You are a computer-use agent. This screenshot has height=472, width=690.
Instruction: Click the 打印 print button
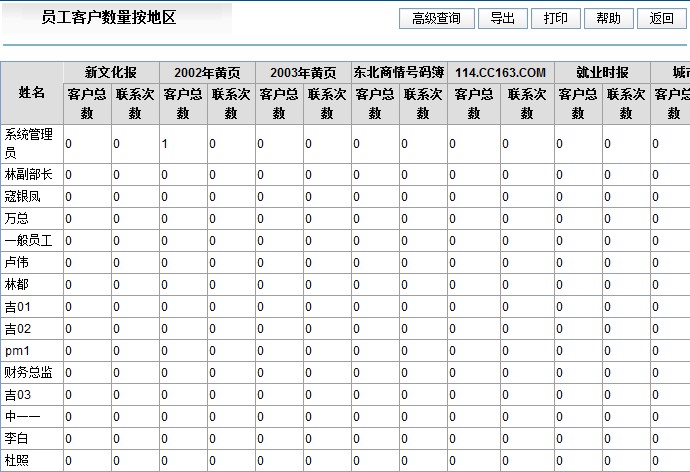click(555, 18)
